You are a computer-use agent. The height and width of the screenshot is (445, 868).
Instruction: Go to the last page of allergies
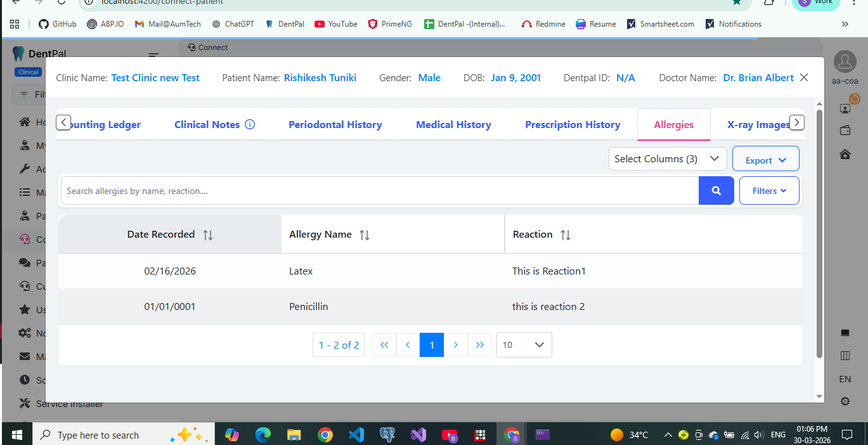(479, 345)
